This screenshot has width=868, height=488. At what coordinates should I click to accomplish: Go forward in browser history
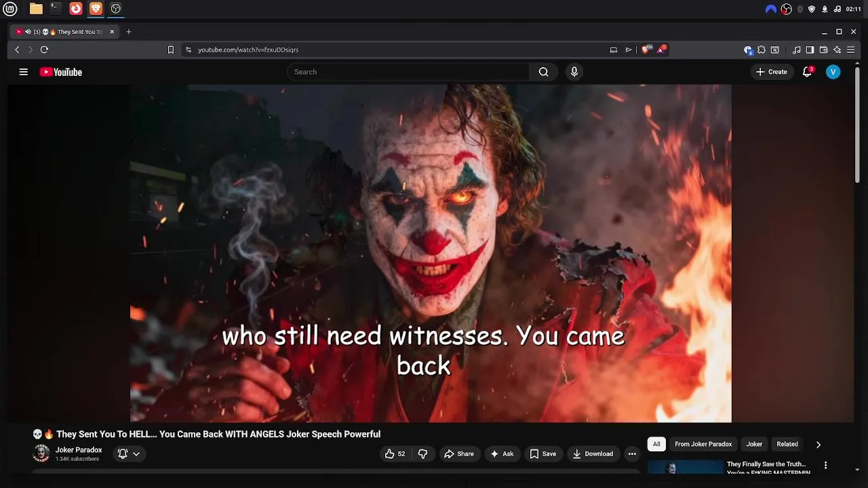click(x=31, y=49)
